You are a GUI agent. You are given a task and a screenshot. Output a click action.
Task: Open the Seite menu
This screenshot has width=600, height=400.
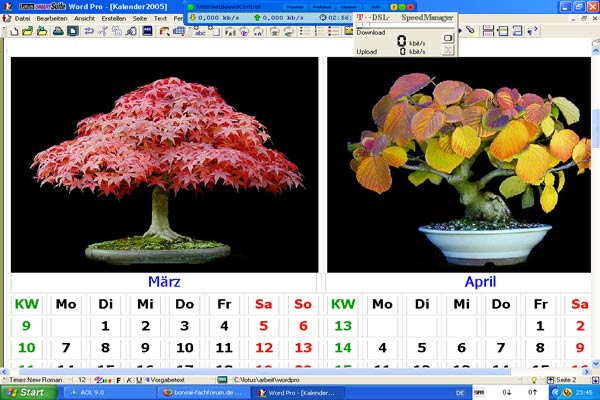coord(140,18)
